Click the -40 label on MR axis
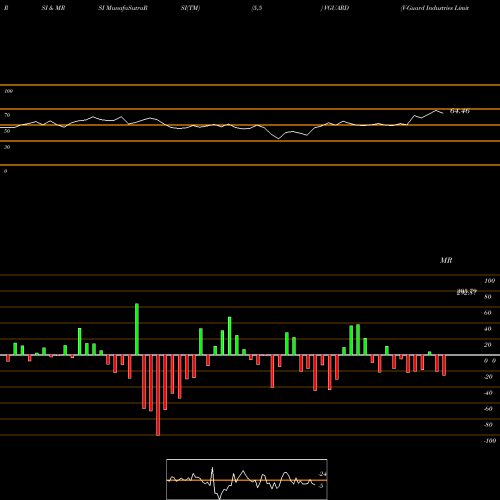The image size is (500, 500). click(488, 393)
